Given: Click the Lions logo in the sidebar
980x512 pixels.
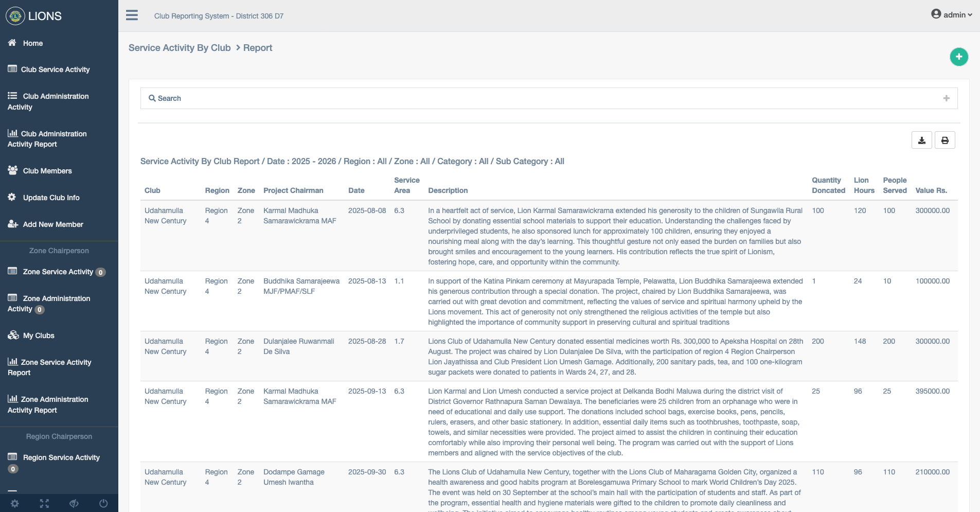Looking at the screenshot, I should [16, 15].
